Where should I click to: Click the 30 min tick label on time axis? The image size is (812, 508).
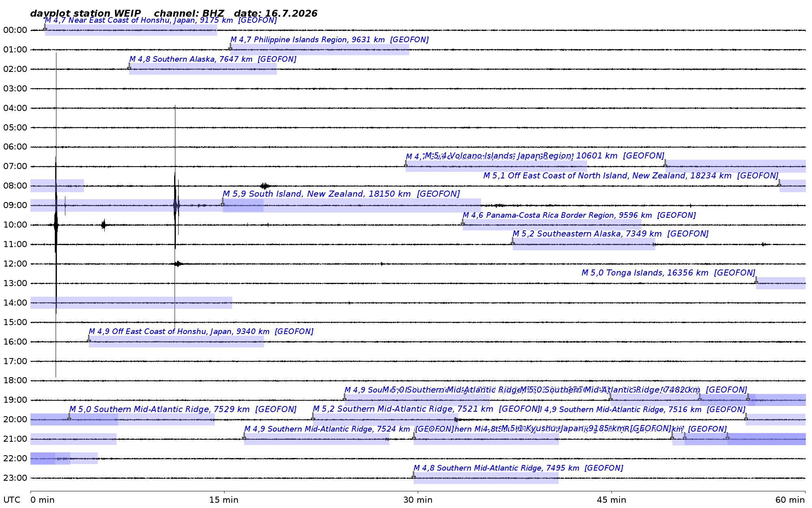click(418, 500)
